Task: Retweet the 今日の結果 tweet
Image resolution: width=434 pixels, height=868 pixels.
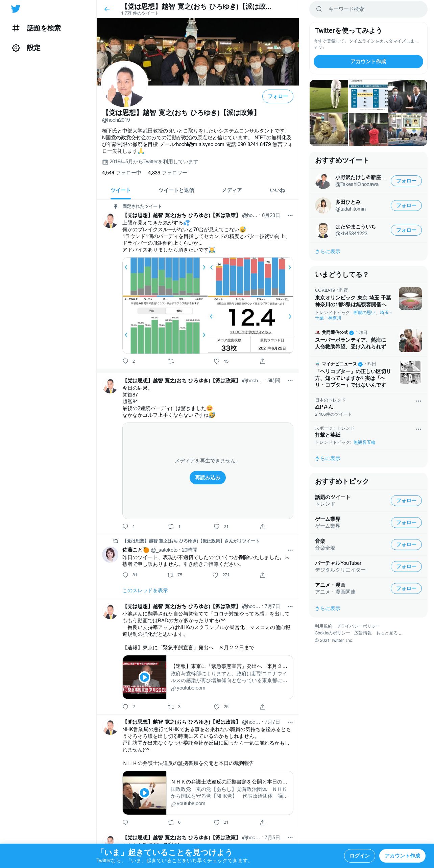Action: [171, 526]
